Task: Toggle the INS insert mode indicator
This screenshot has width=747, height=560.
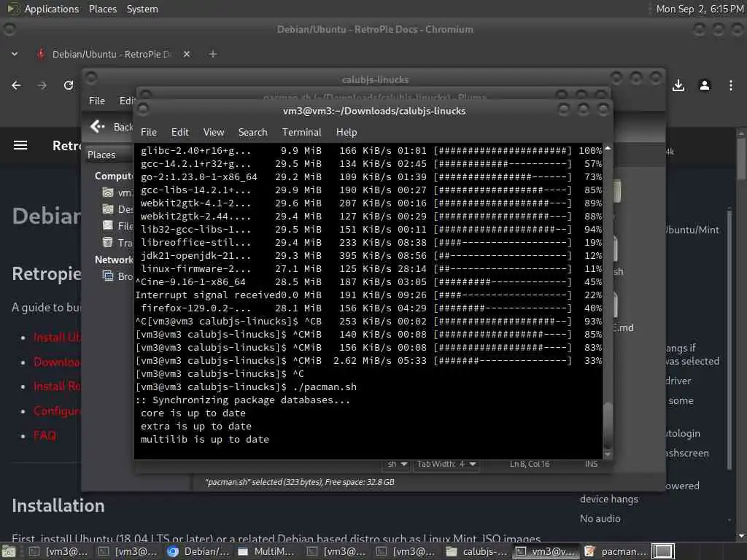Action: (591, 464)
